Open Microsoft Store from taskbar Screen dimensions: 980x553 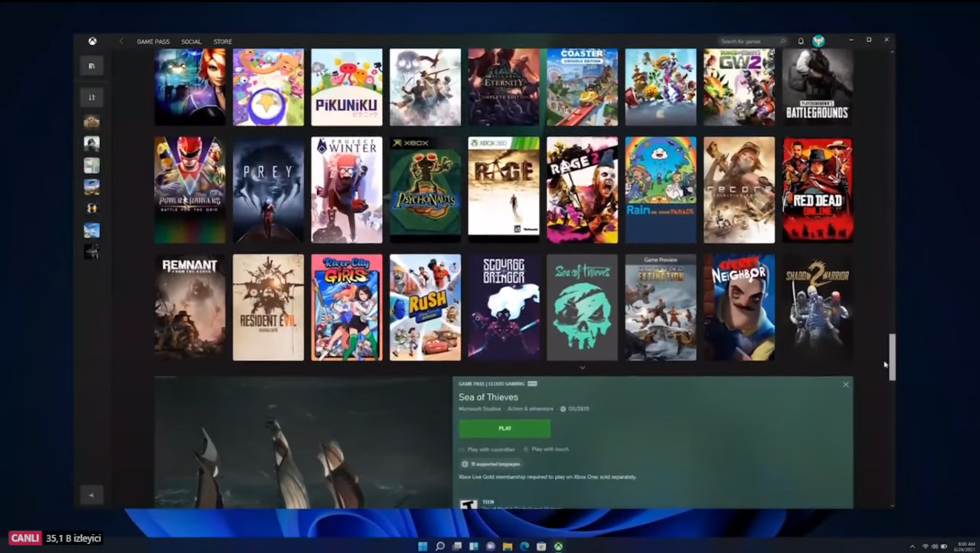click(541, 546)
